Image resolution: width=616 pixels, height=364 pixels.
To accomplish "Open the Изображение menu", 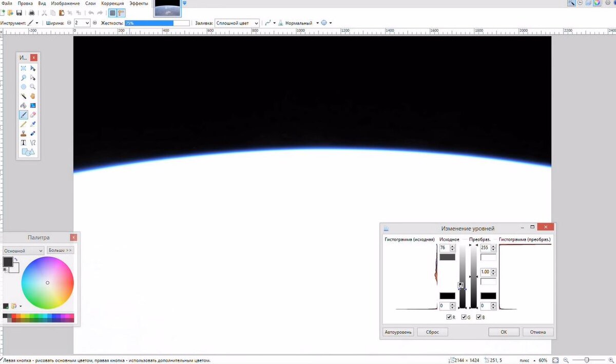I will [66, 3].
